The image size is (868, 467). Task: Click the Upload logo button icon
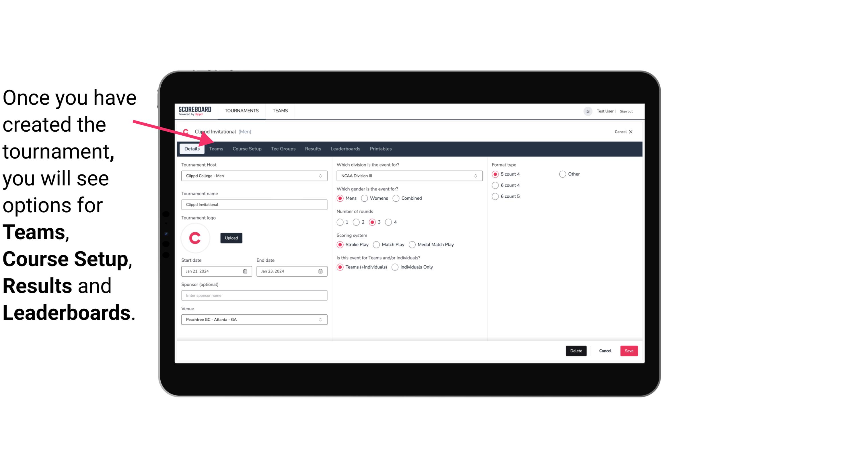231,238
